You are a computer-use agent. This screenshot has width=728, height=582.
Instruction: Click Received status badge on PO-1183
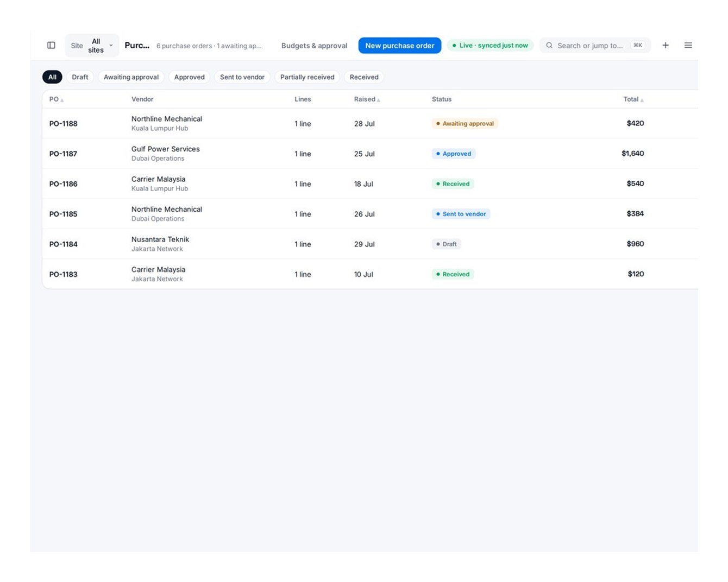tap(453, 274)
